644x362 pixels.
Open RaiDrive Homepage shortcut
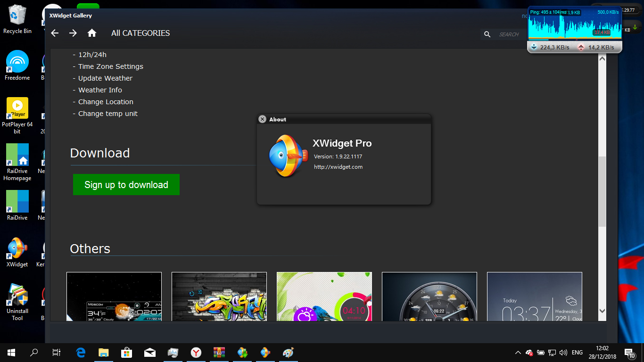pyautogui.click(x=17, y=163)
